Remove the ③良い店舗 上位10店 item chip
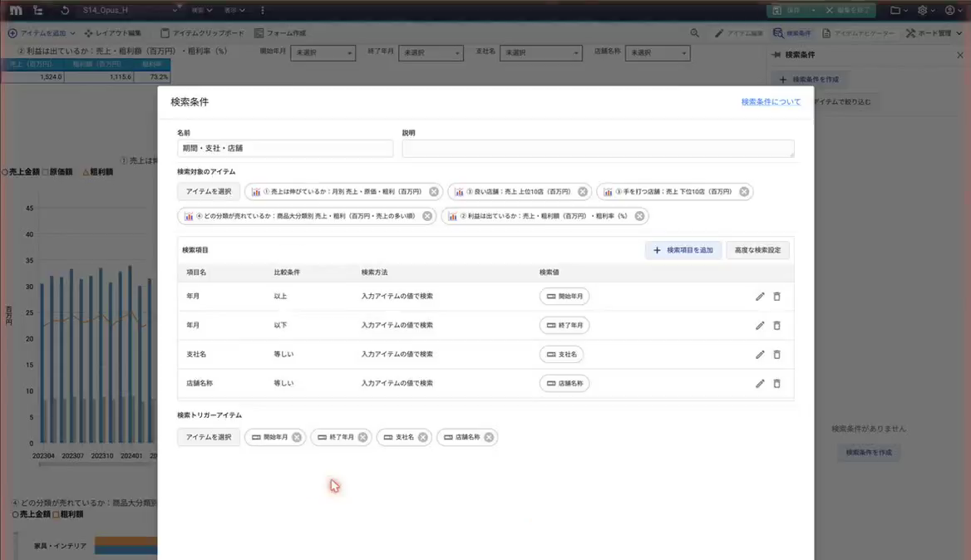This screenshot has width=971, height=560. click(583, 192)
